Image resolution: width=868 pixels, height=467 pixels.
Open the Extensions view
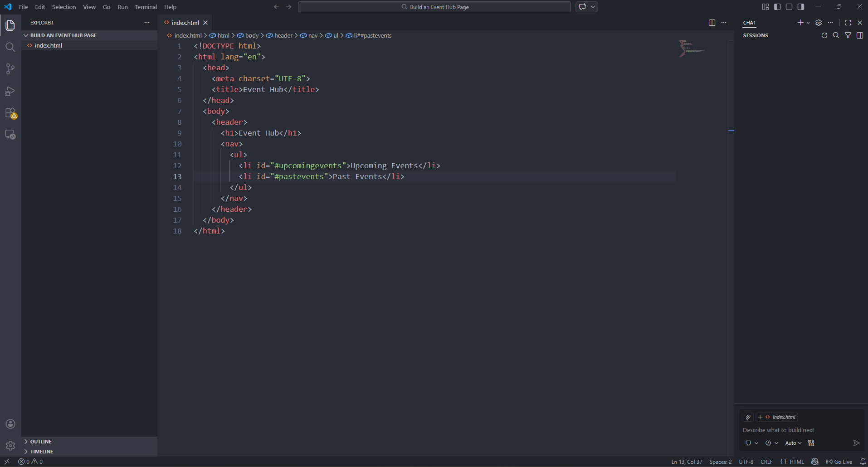tap(10, 113)
